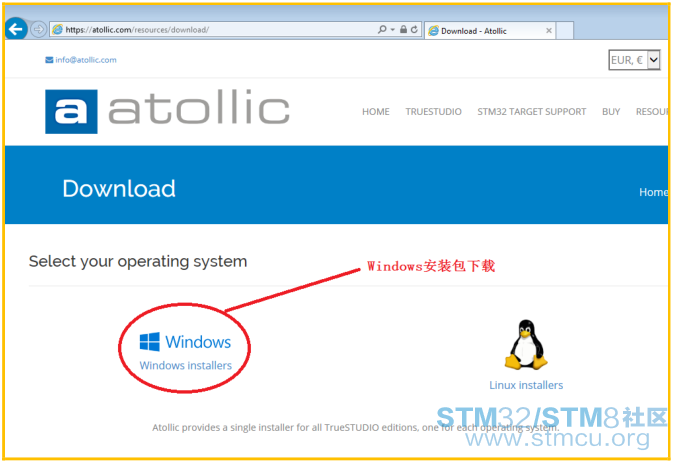Click the atollic wordmark text logo

pos(199,107)
